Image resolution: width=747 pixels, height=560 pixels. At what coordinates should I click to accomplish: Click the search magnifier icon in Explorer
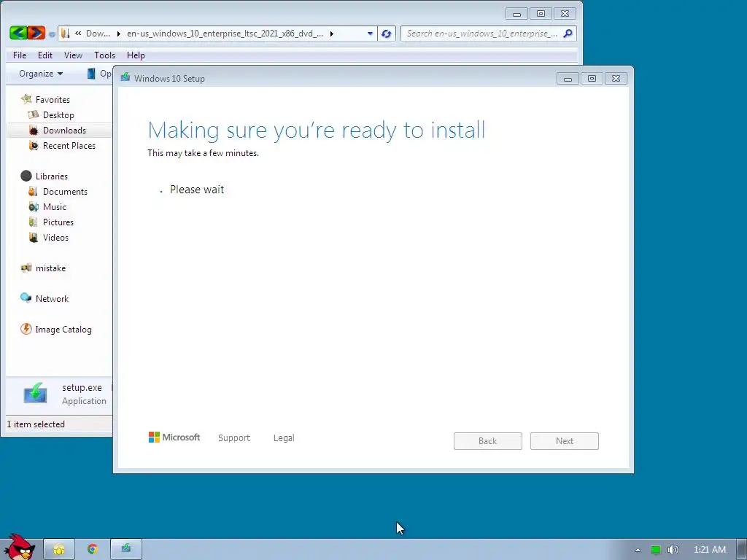coord(568,34)
